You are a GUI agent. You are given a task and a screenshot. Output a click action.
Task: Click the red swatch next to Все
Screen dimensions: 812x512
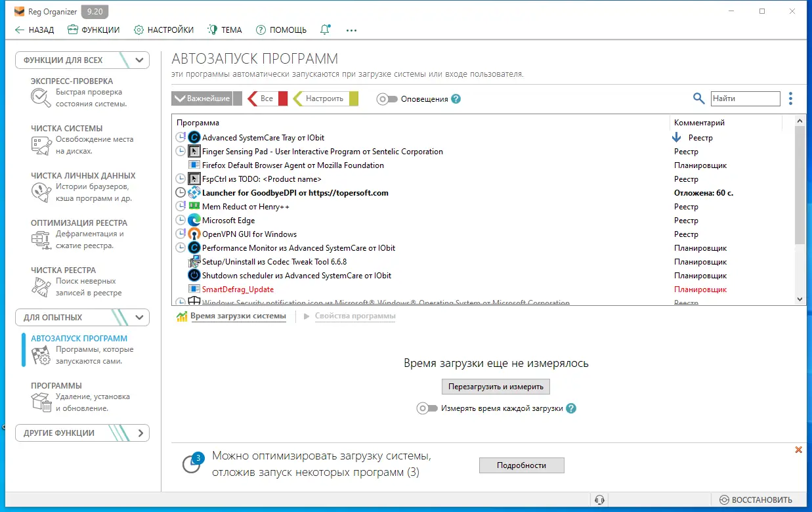[x=283, y=98]
